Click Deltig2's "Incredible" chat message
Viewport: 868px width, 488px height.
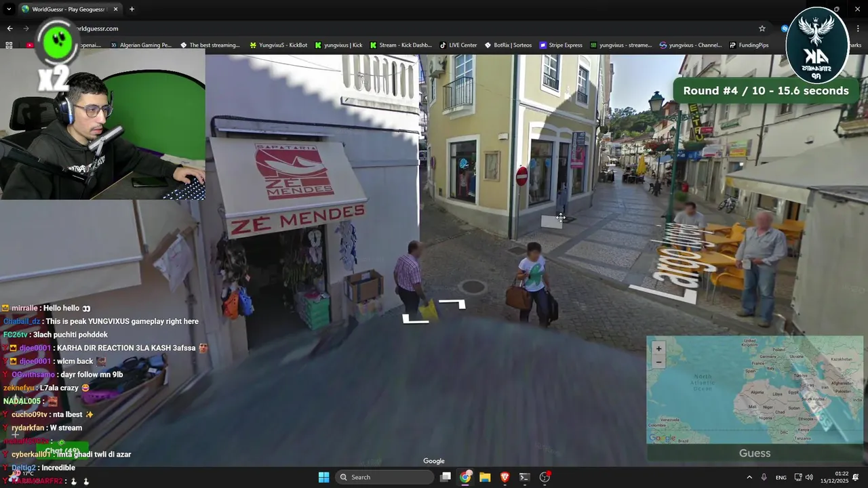click(x=39, y=468)
